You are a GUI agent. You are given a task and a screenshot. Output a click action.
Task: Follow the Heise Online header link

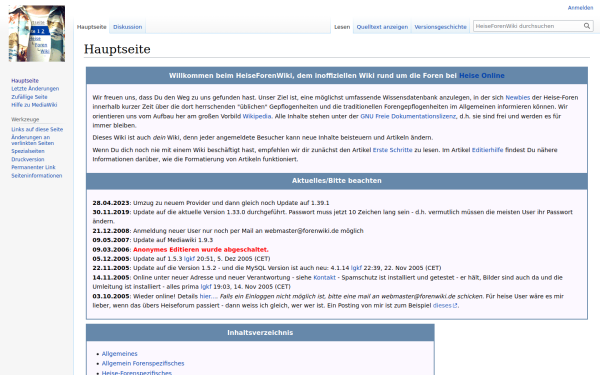(481, 76)
